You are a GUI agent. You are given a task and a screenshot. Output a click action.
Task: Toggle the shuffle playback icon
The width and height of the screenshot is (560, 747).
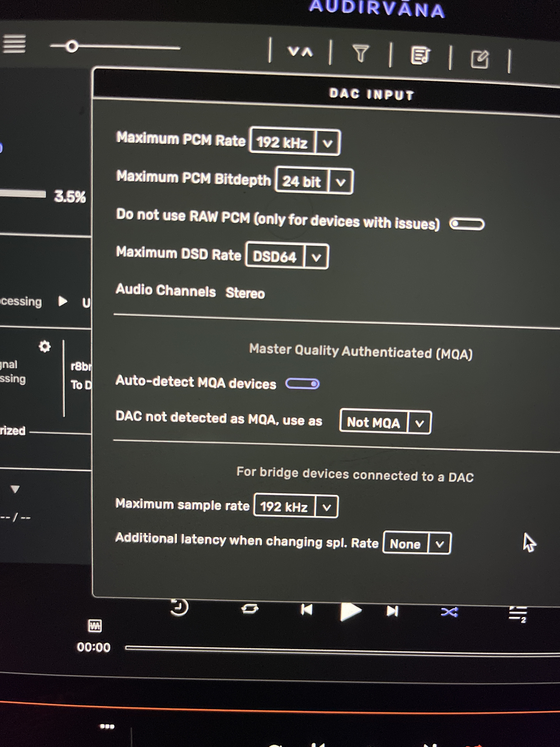(449, 612)
